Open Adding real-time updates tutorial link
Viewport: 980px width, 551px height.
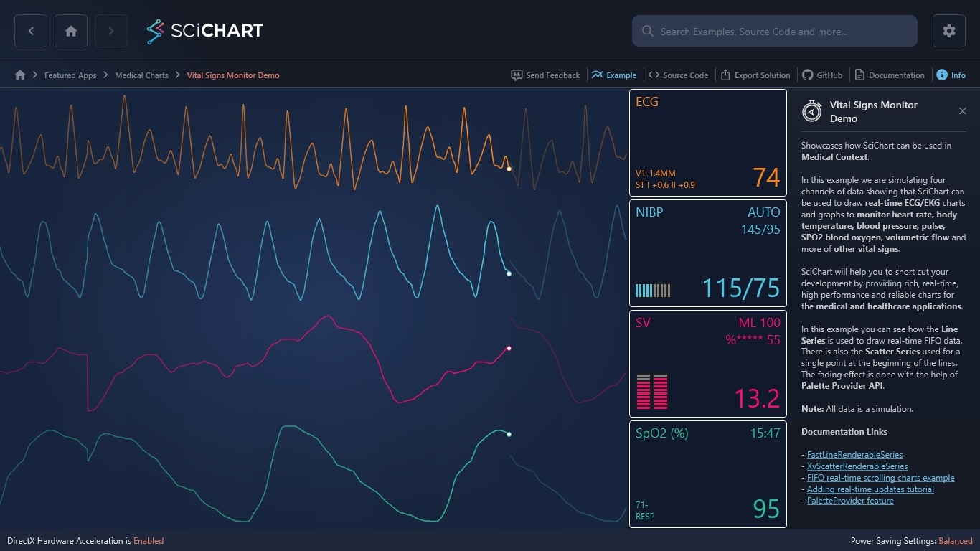pyautogui.click(x=870, y=489)
